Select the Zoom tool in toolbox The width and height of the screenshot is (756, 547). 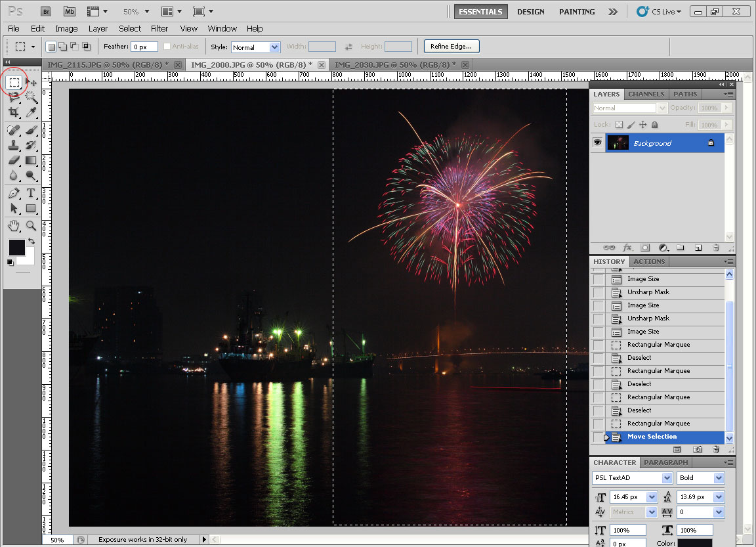click(x=31, y=225)
